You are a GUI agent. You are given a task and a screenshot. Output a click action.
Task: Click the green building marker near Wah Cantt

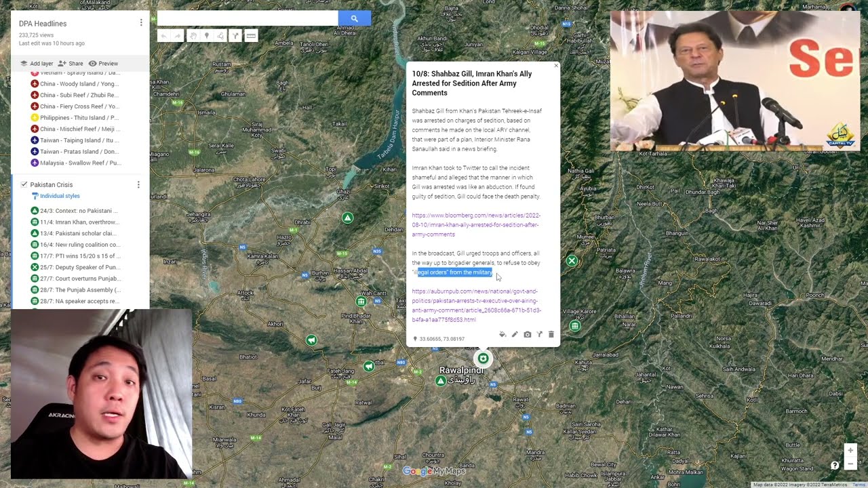coord(361,301)
